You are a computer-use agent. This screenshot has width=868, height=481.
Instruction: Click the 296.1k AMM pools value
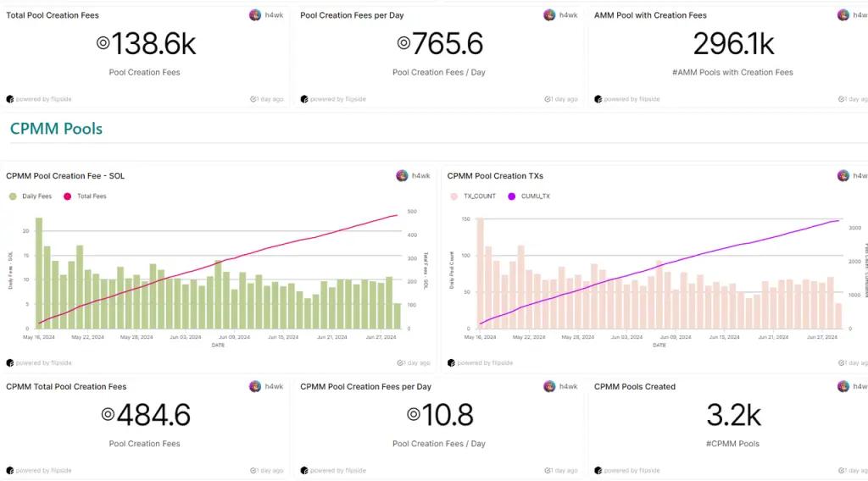click(x=733, y=44)
